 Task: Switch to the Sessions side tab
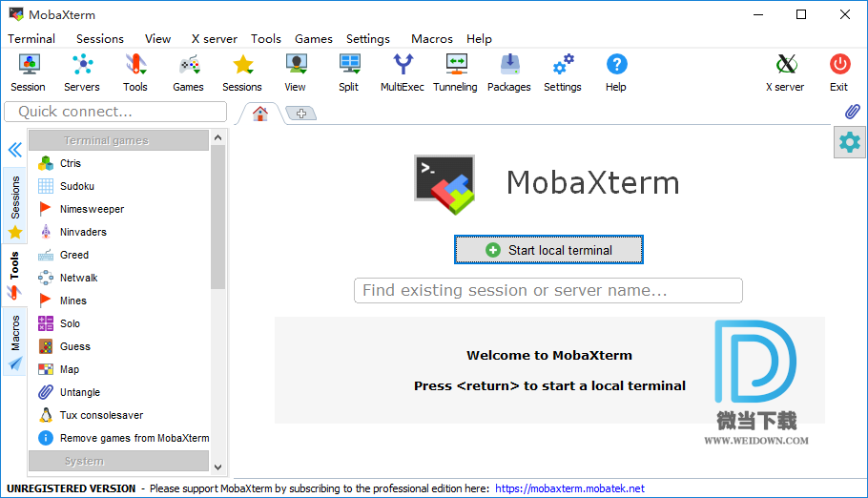click(15, 205)
